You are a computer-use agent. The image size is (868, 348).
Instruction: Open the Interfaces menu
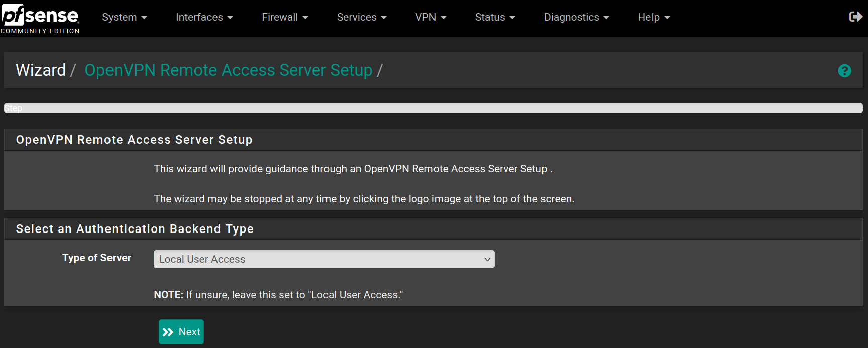tap(204, 17)
